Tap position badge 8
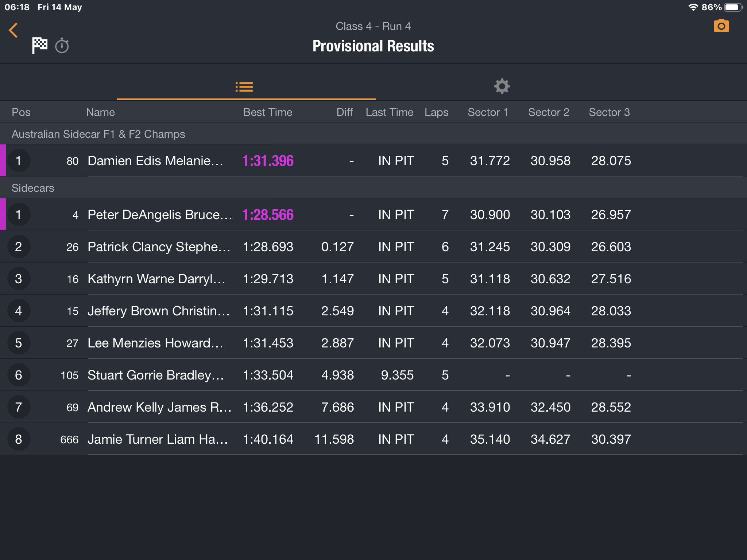 click(19, 439)
